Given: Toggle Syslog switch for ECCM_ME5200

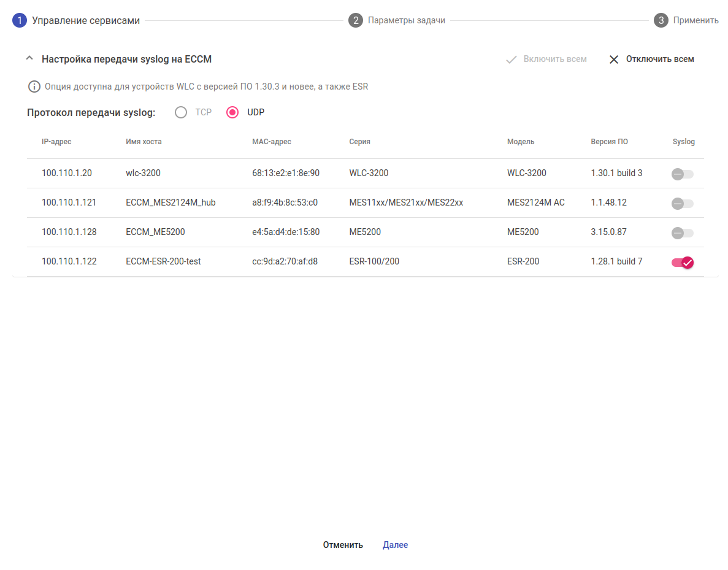Looking at the screenshot, I should 682,233.
